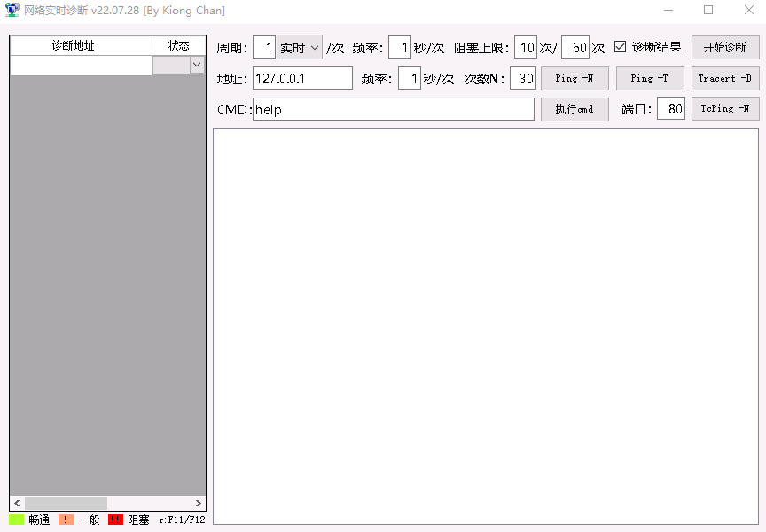Click the right scroll arrow of the list
Image resolution: width=766 pixels, height=532 pixels.
pos(198,503)
